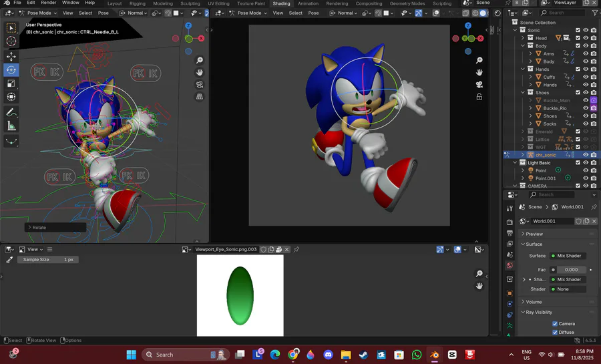Uncheck the Camera ray visibility checkbox
The height and width of the screenshot is (364, 601).
point(555,324)
